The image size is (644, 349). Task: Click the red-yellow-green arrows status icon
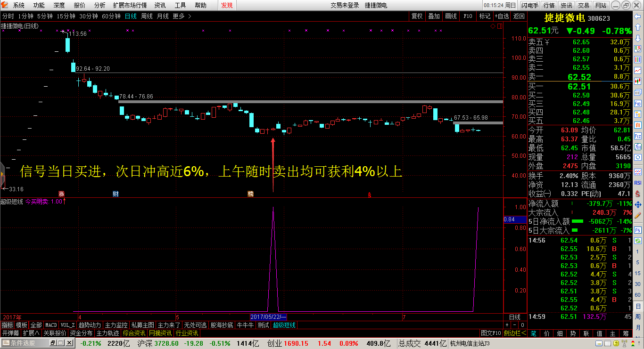click(633, 343)
